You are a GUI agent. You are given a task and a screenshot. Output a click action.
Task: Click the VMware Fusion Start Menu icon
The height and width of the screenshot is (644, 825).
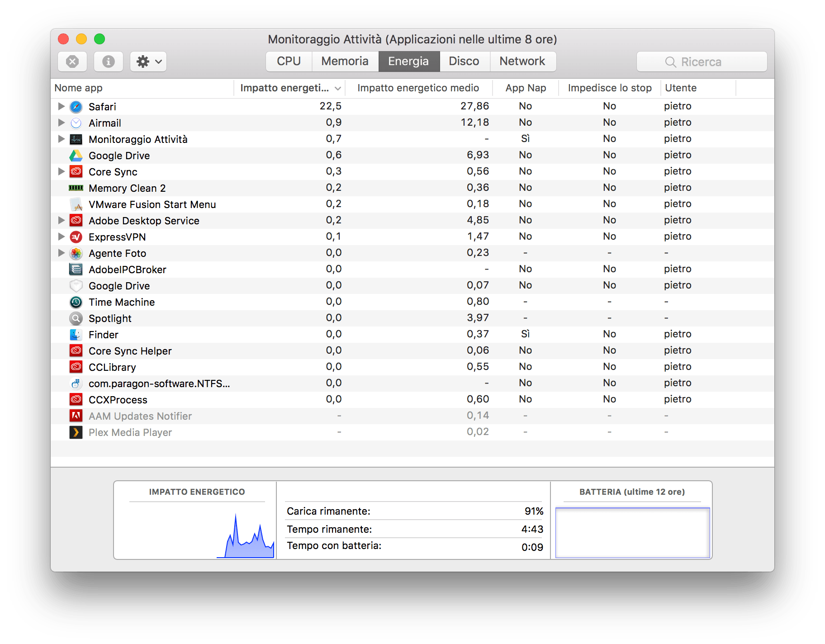[x=76, y=204]
